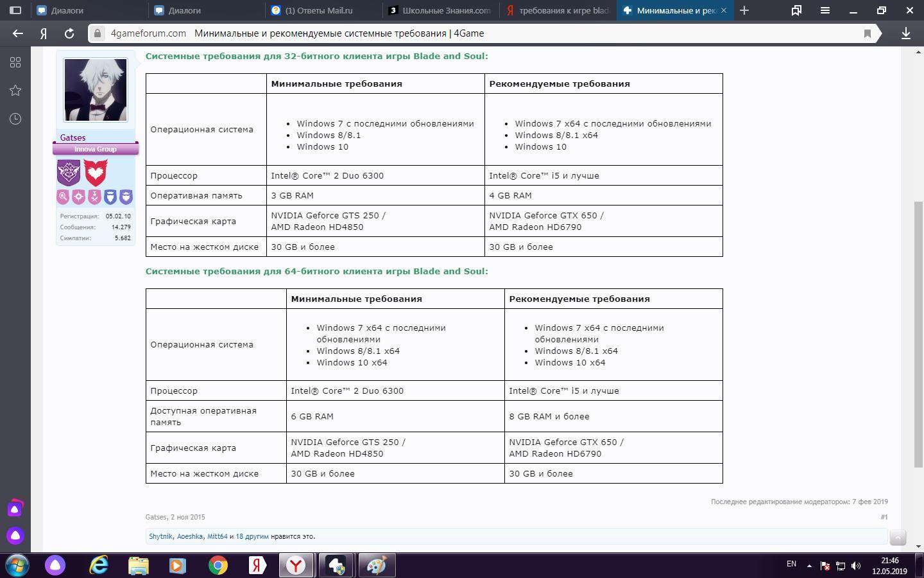
Task: Switch to the Школьные Знания.com tab
Action: point(441,10)
